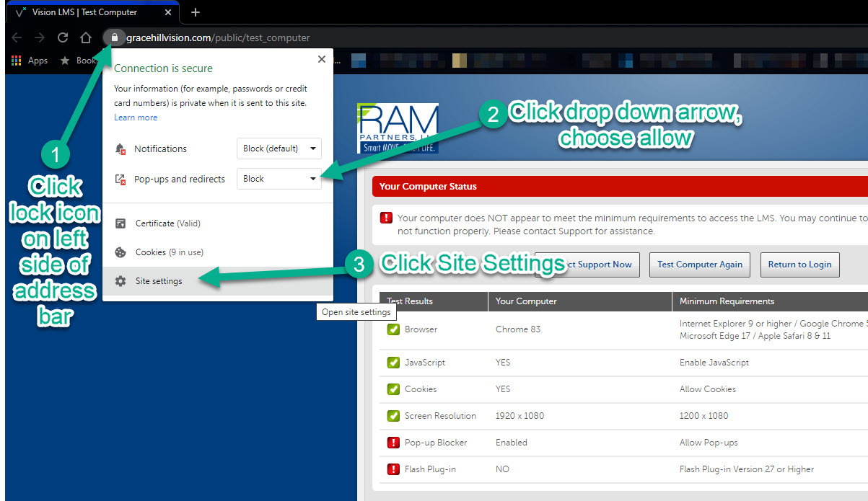Click red alert icon in status message
This screenshot has width=868, height=501.
[387, 218]
